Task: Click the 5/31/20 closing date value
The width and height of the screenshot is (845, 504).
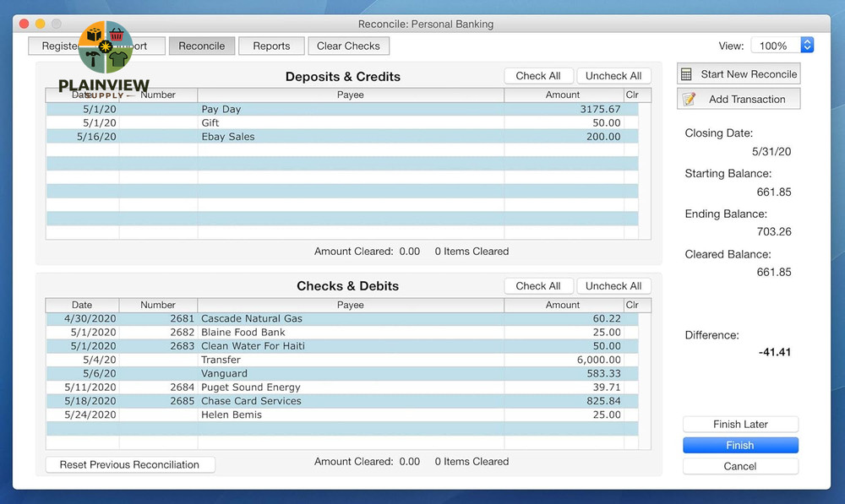Action: (x=771, y=152)
